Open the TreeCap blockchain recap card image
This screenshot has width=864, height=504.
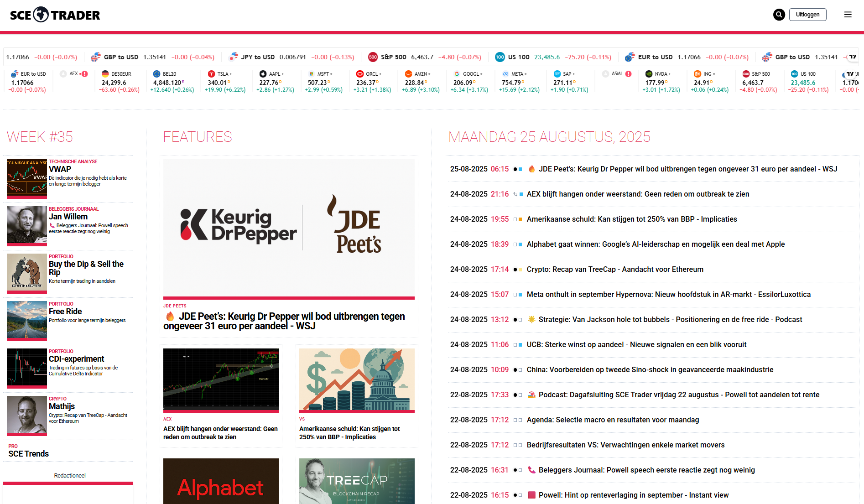click(x=357, y=481)
